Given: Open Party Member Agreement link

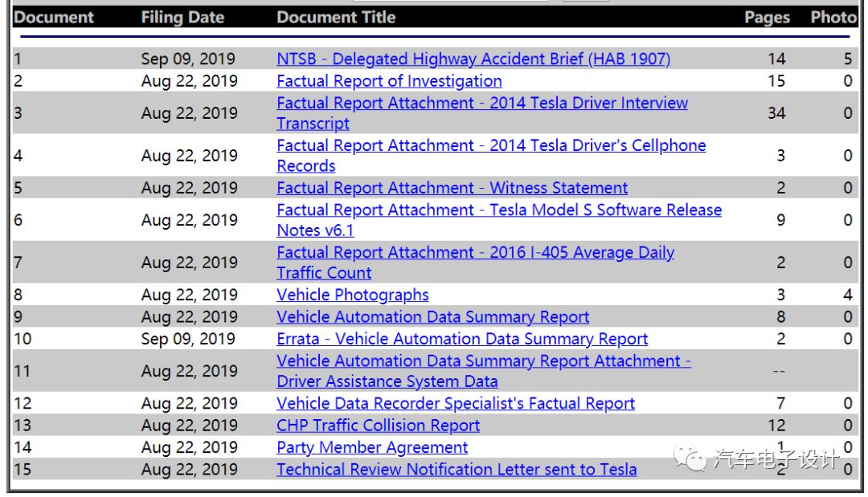Looking at the screenshot, I should (372, 447).
